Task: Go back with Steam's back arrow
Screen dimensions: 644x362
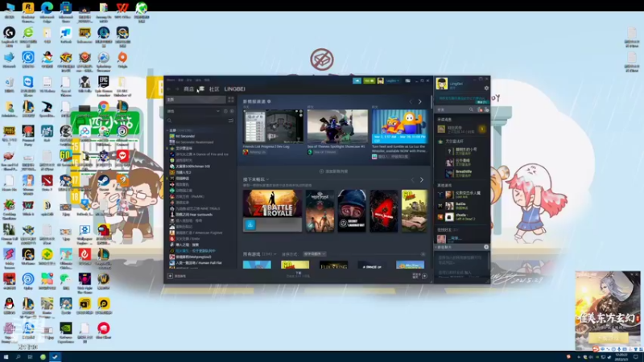Action: (169, 89)
